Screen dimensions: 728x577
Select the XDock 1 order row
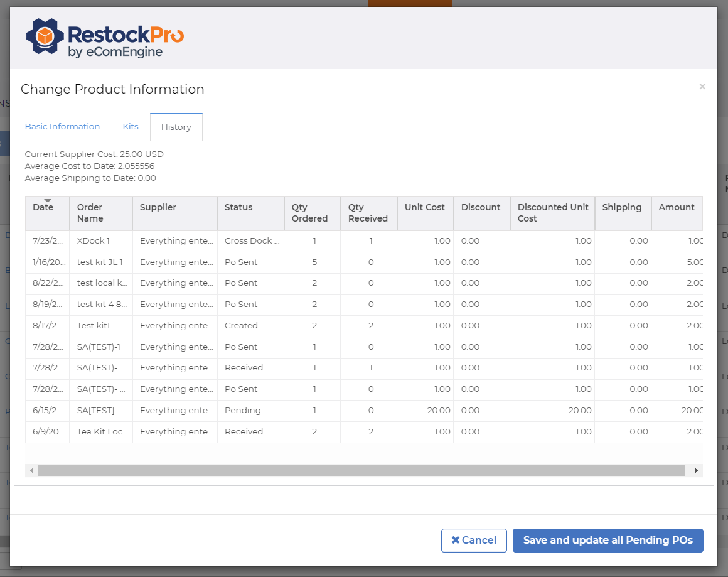point(94,241)
